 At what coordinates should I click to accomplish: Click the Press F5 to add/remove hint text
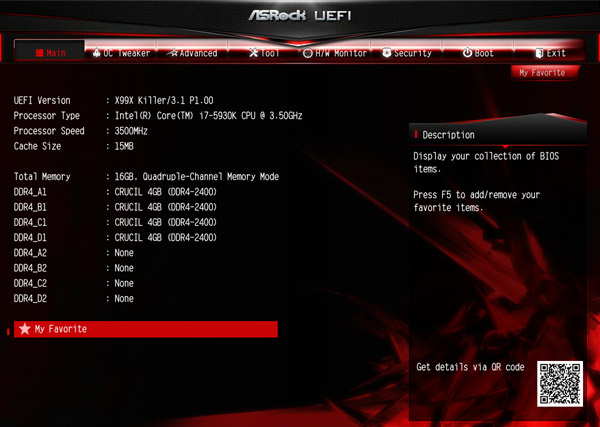pyautogui.click(x=476, y=201)
